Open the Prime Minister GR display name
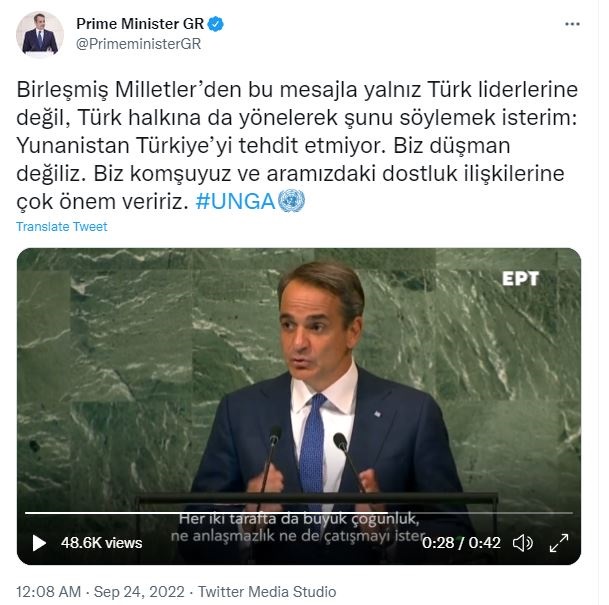This screenshot has width=609, height=605. (x=140, y=24)
